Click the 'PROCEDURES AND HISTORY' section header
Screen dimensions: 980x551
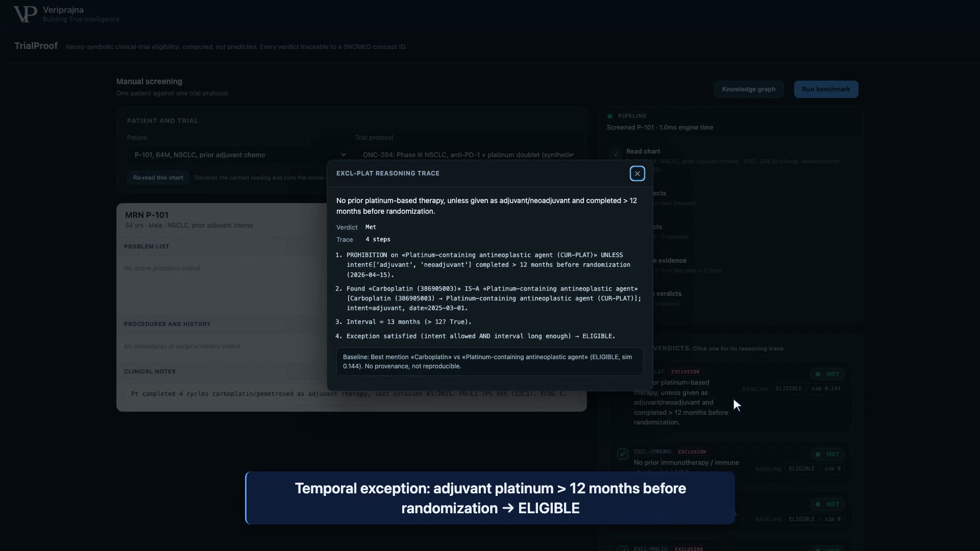(167, 324)
